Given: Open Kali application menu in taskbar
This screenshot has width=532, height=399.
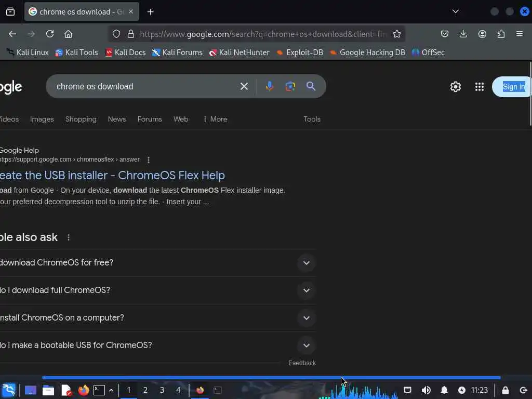Looking at the screenshot, I should pyautogui.click(x=8, y=390).
